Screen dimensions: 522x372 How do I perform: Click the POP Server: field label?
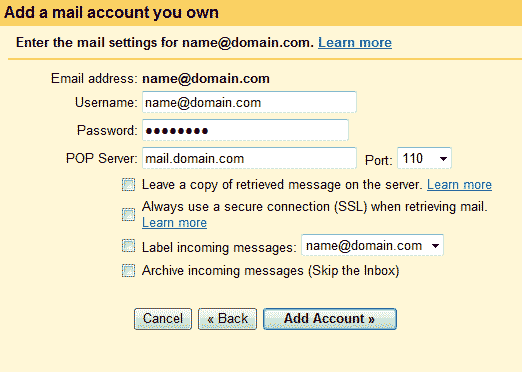[x=102, y=158]
